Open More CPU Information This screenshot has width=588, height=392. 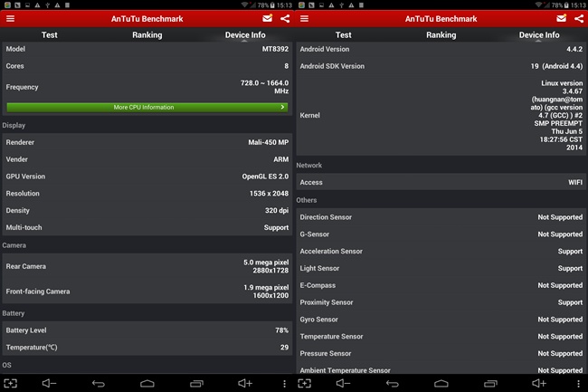click(x=147, y=108)
